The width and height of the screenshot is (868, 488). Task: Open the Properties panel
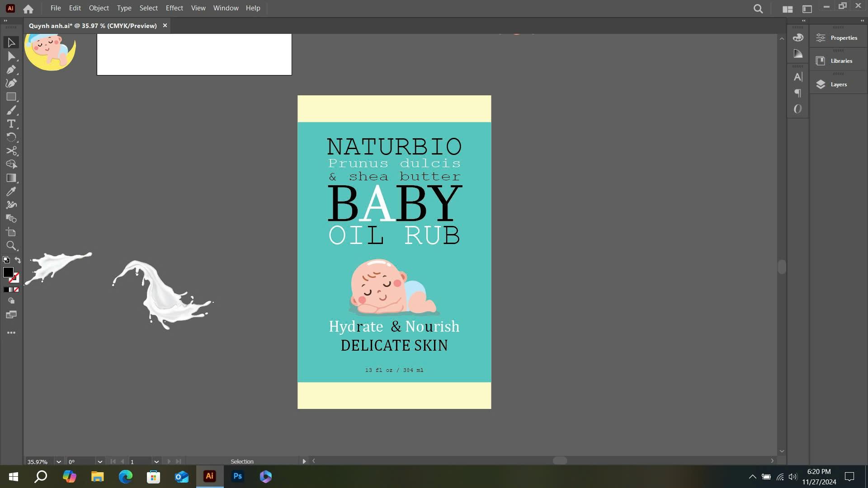[x=843, y=38]
